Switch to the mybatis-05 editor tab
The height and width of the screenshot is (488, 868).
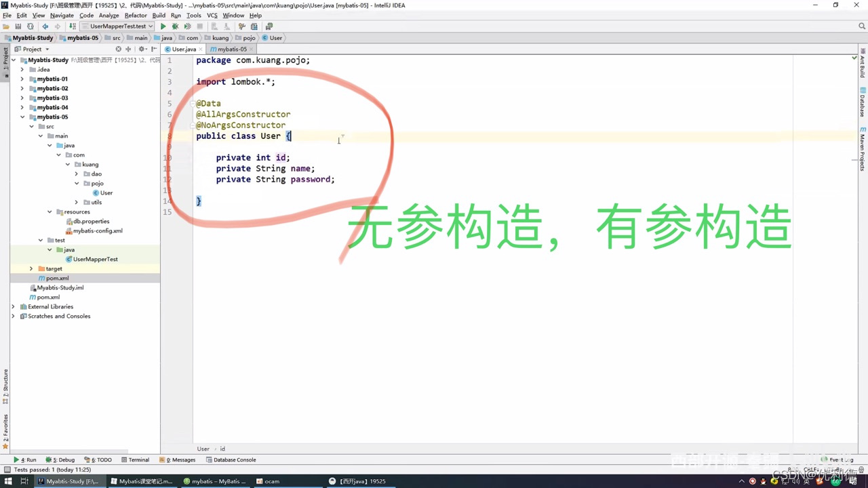click(232, 49)
